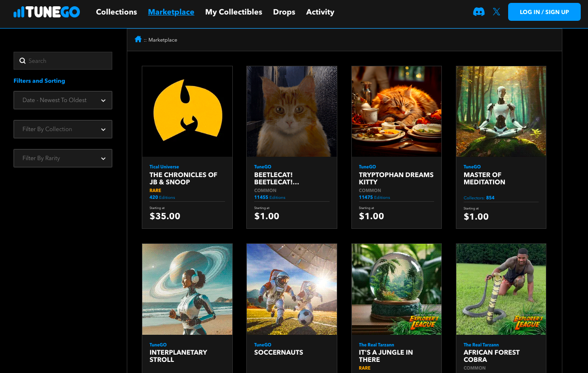The image size is (588, 373).
Task: Open the snow globe jungle image
Action: [x=396, y=289]
